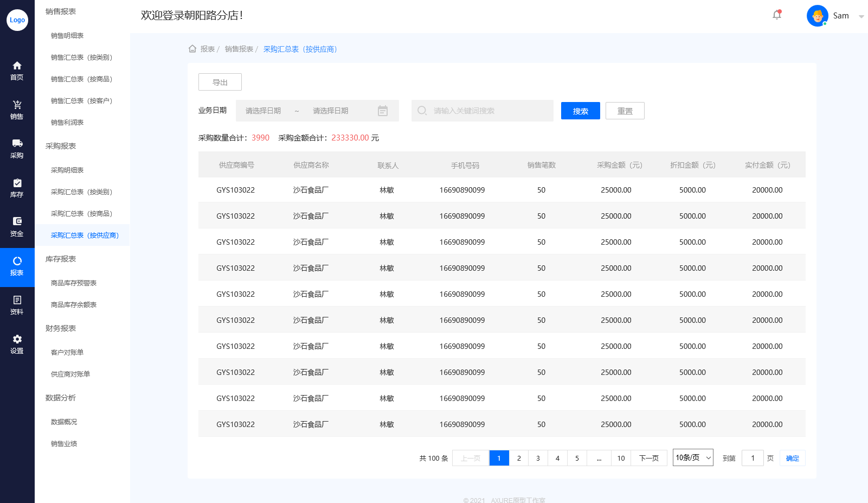Open 销售利润表 menu item
The height and width of the screenshot is (503, 868).
pos(67,123)
